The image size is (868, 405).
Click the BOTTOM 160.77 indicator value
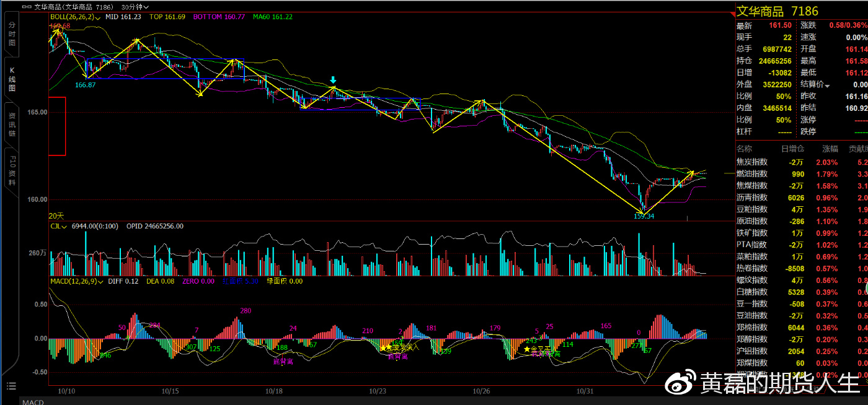tap(219, 17)
